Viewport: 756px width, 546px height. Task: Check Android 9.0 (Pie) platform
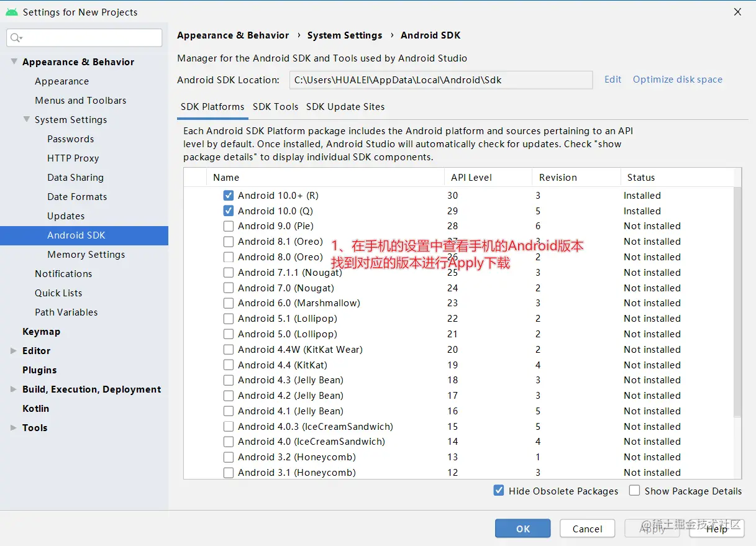pos(229,226)
